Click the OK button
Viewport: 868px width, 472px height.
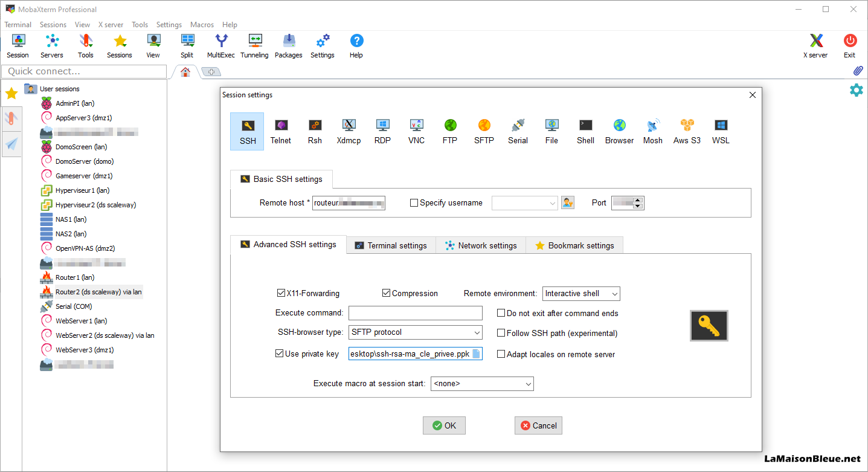click(x=444, y=425)
